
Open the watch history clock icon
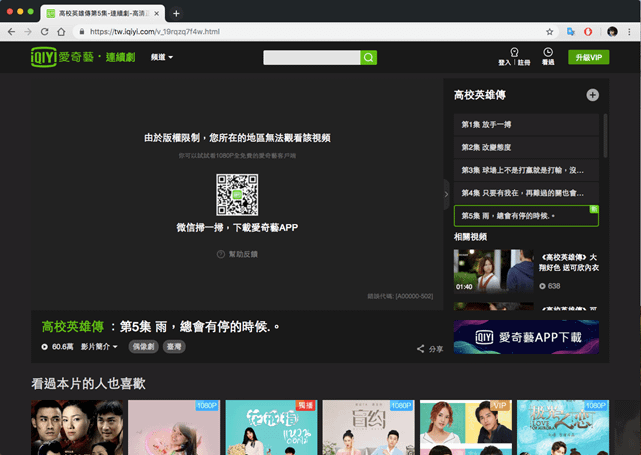(548, 52)
